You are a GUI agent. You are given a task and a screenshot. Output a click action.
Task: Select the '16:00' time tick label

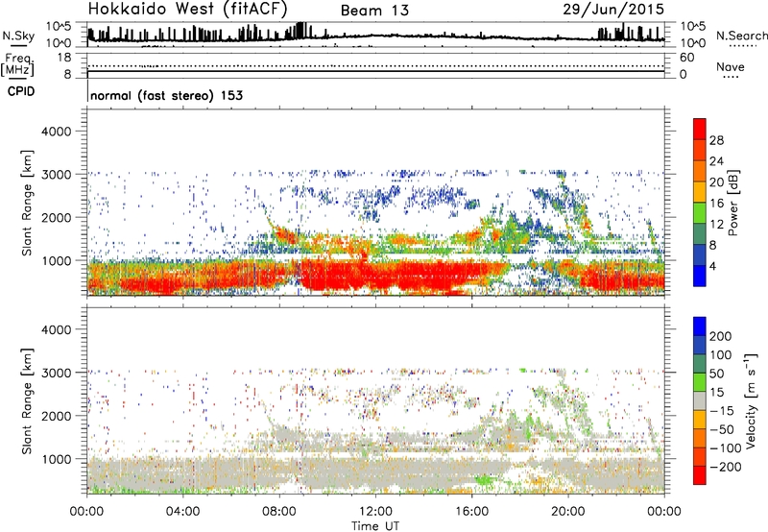471,512
